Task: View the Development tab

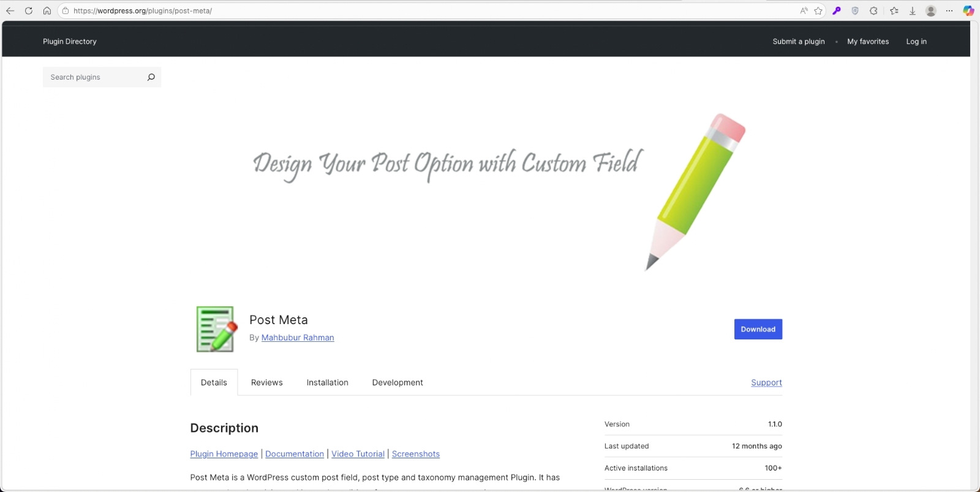Action: (x=398, y=382)
